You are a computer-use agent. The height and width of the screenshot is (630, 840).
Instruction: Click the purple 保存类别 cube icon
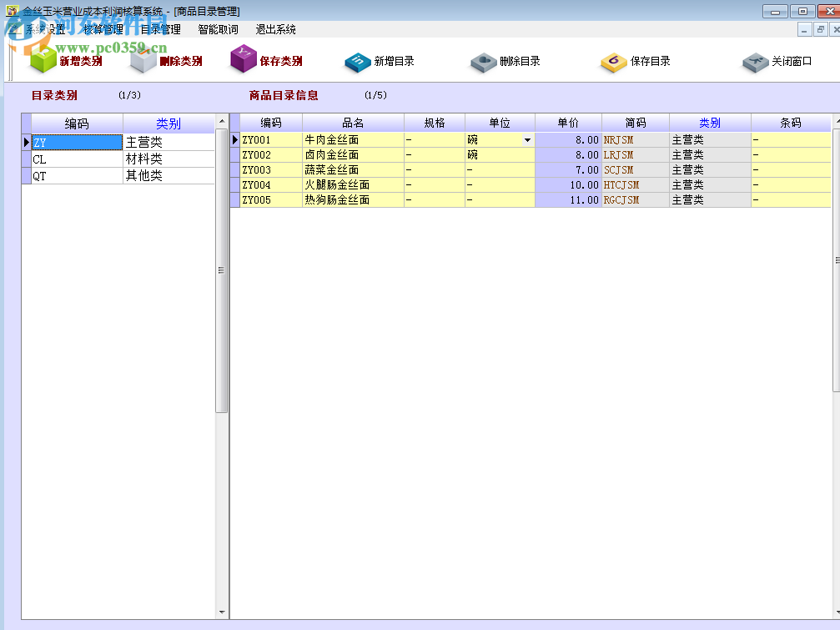244,59
